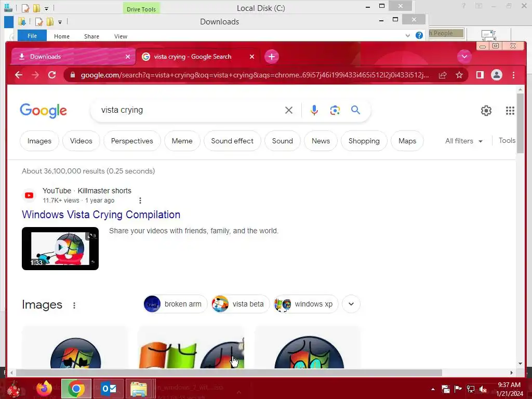532x399 pixels.
Task: Show hidden system tray icons
Action: point(433,389)
